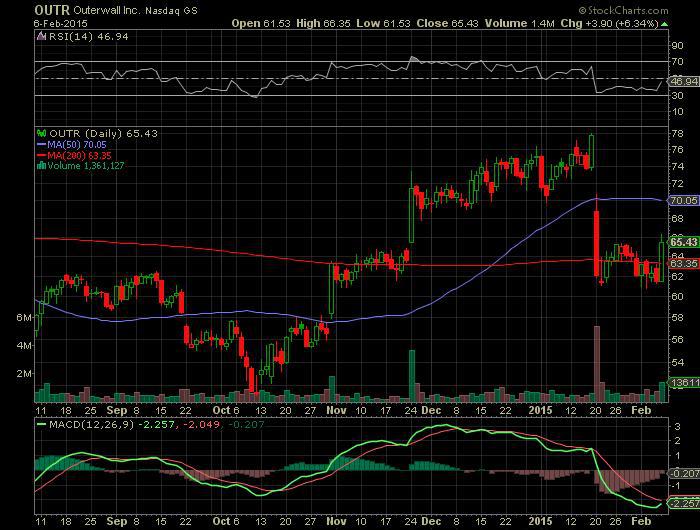
Task: Click Feb on the MACD panel date axis
Action: [641, 521]
